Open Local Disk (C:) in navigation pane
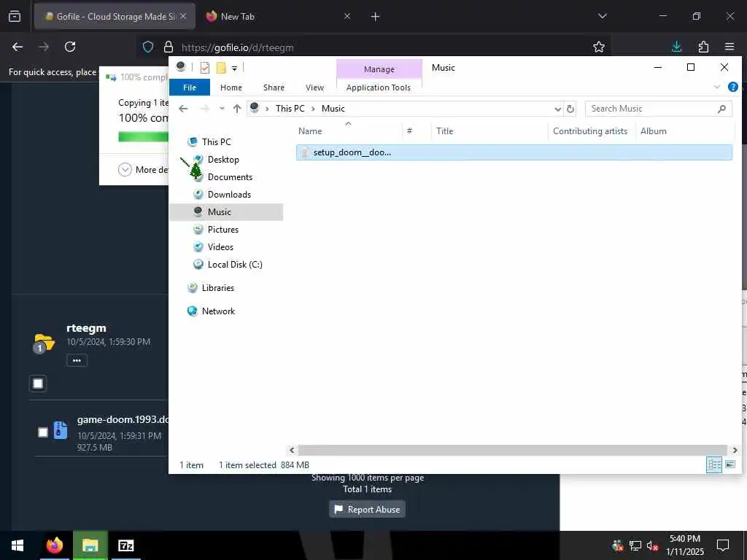This screenshot has width=747, height=560. click(235, 264)
